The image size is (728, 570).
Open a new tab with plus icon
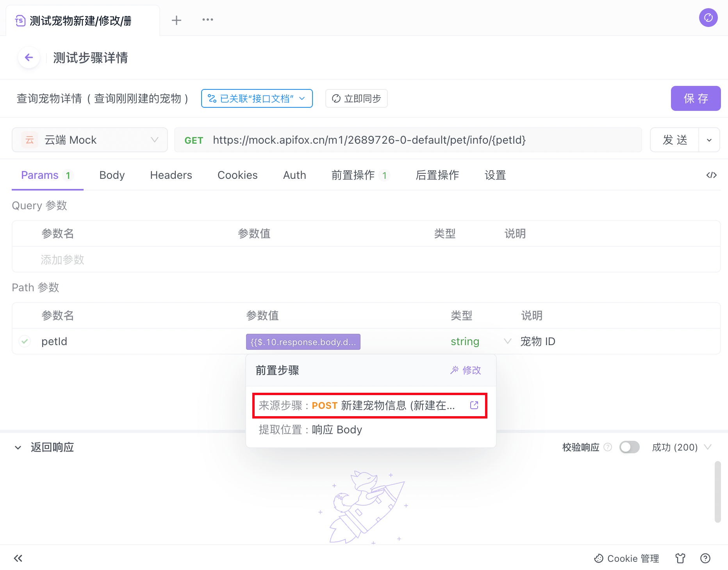pos(177,20)
